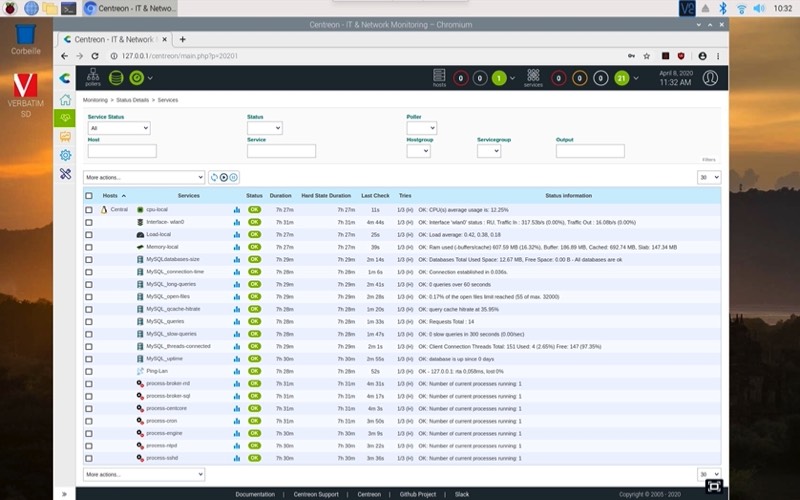This screenshot has height=500, width=800.
Task: Select the Memory-local row checkbox
Action: (89, 247)
